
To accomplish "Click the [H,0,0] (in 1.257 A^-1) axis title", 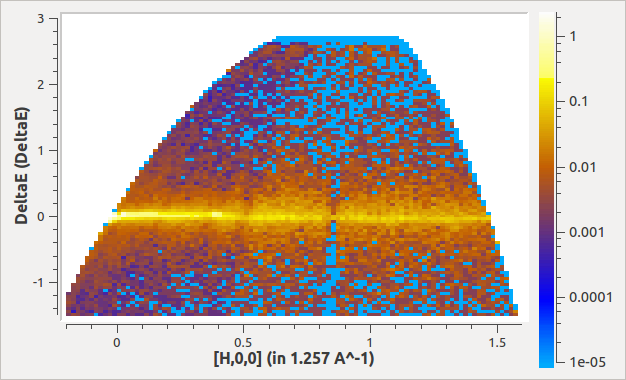I will 294,358.
